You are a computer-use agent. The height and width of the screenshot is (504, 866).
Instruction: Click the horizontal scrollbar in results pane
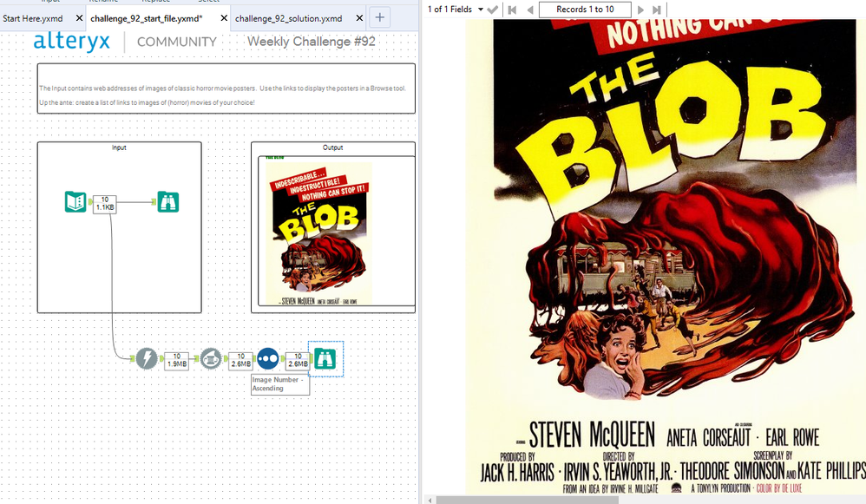(x=528, y=500)
